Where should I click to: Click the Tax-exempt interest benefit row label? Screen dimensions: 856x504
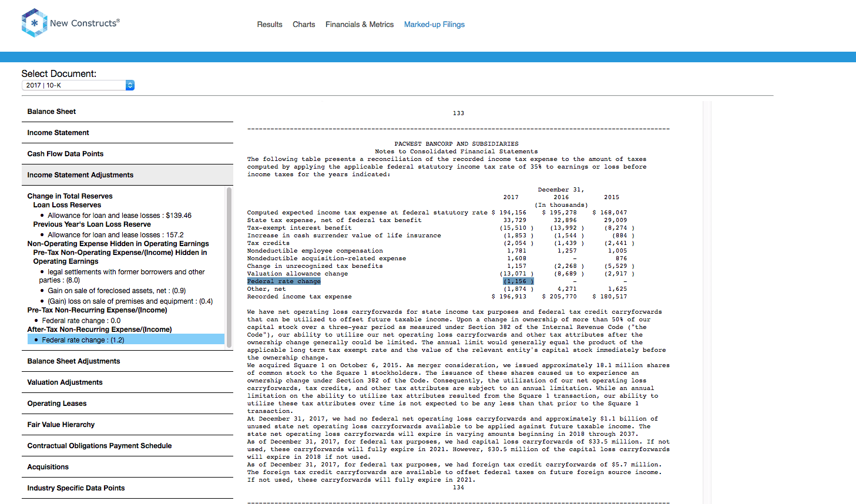[x=299, y=228]
